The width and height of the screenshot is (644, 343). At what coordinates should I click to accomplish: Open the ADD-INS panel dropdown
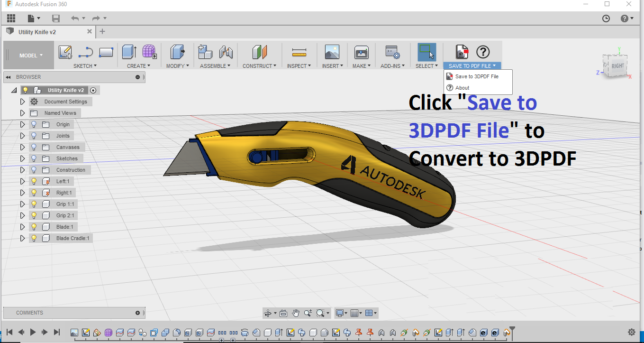click(392, 66)
